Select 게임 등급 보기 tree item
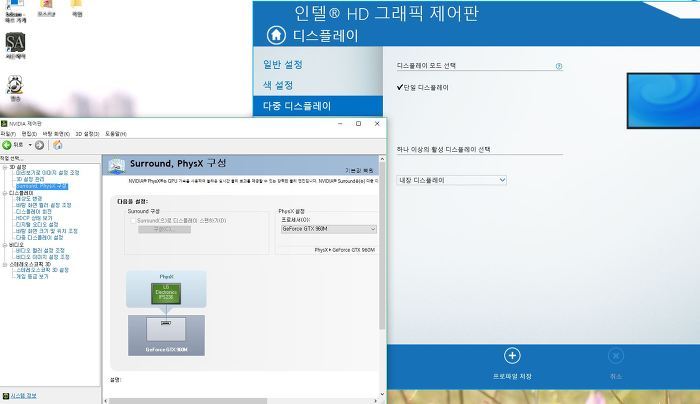Screen dimensions: 700x404 pos(32,277)
